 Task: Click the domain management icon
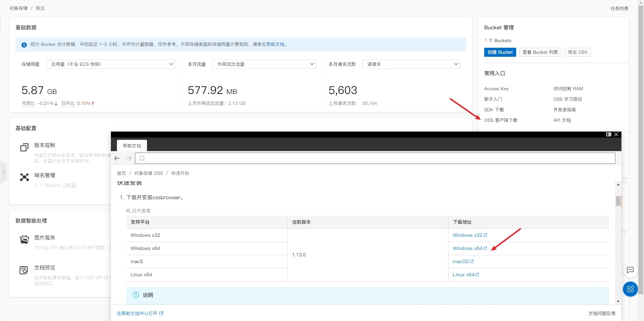(x=24, y=177)
